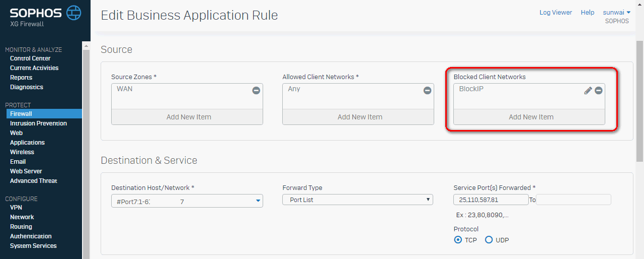This screenshot has width=644, height=259.
Task: Open the Destination Host/Network dropdown
Action: (x=187, y=201)
